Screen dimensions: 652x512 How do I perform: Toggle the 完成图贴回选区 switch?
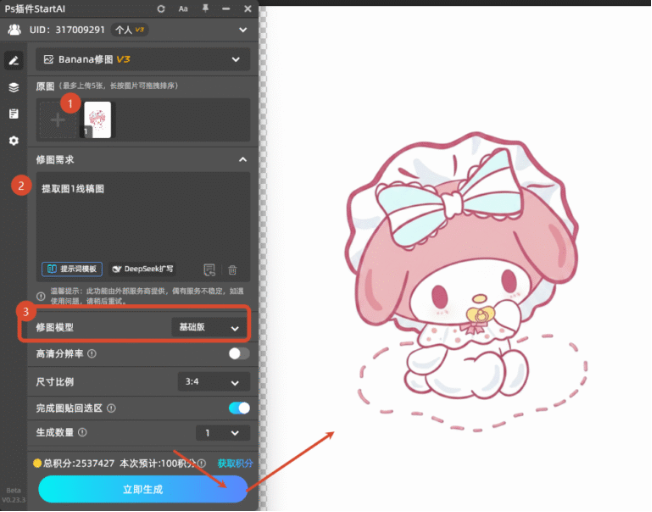(x=239, y=408)
